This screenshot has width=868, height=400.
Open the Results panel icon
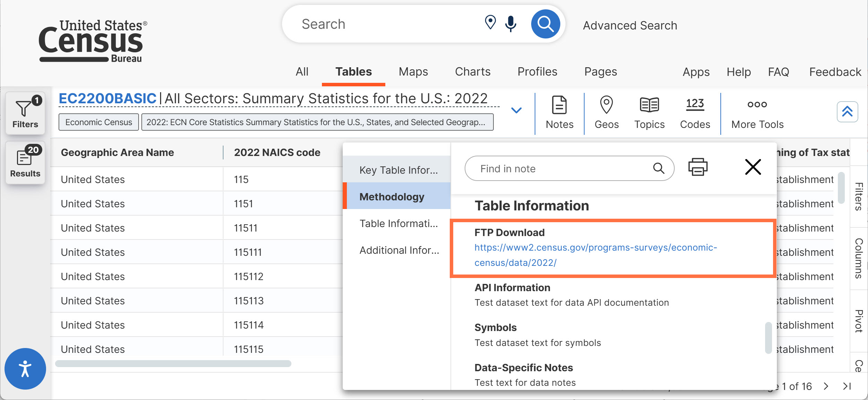(25, 162)
